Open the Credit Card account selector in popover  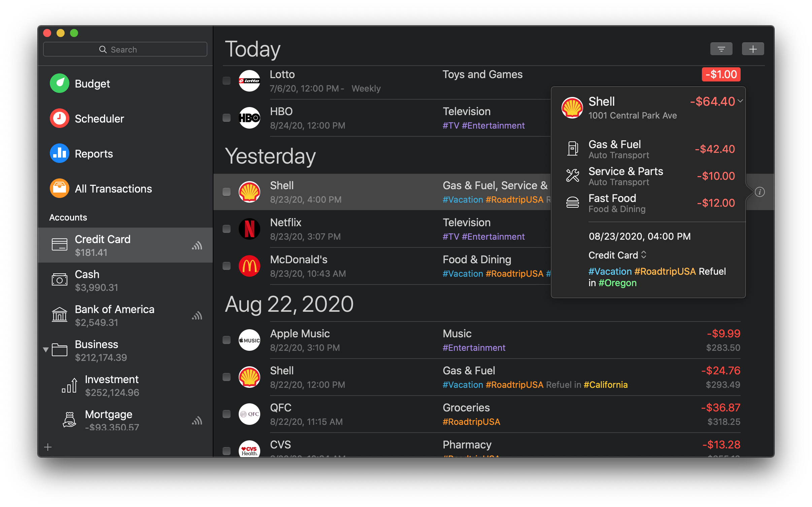pyautogui.click(x=617, y=255)
